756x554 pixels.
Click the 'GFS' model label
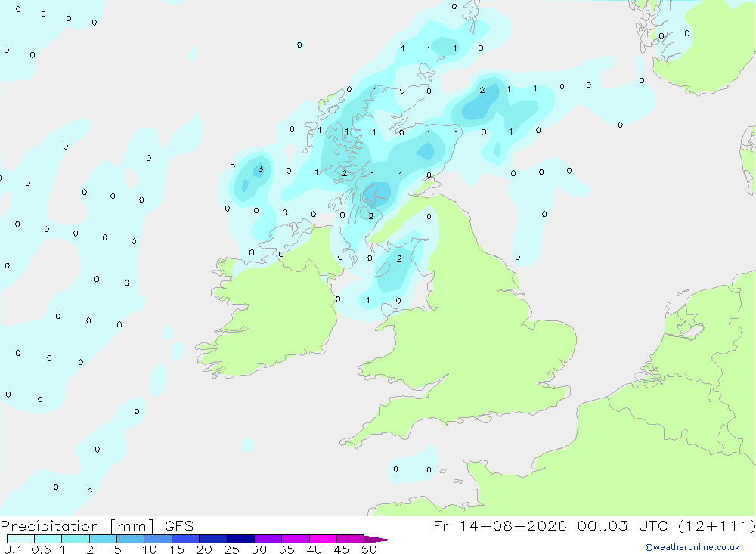(x=179, y=526)
